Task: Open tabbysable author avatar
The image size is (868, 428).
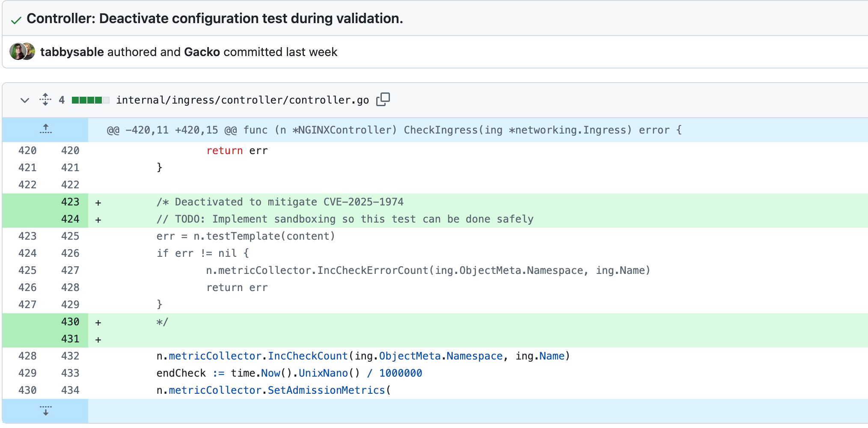Action: (x=16, y=51)
